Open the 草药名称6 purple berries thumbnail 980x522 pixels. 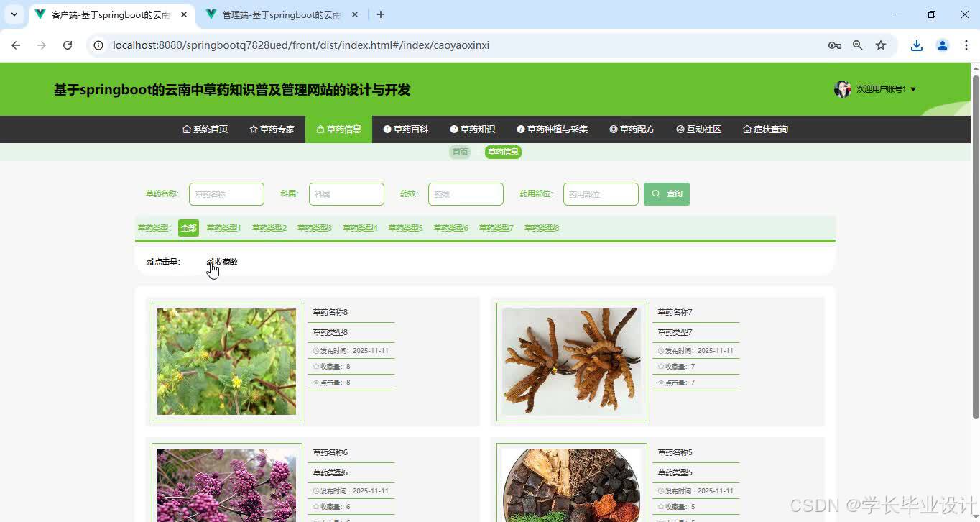pyautogui.click(x=227, y=482)
